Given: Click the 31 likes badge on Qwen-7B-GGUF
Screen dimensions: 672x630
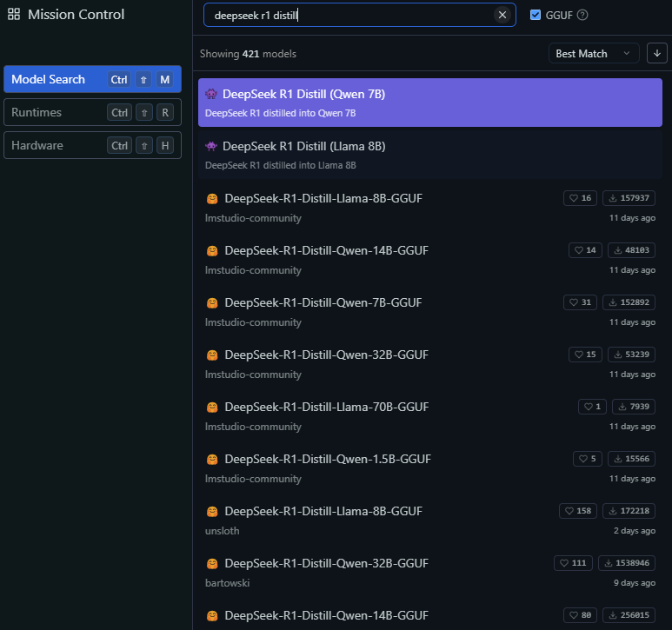Looking at the screenshot, I should pos(580,302).
